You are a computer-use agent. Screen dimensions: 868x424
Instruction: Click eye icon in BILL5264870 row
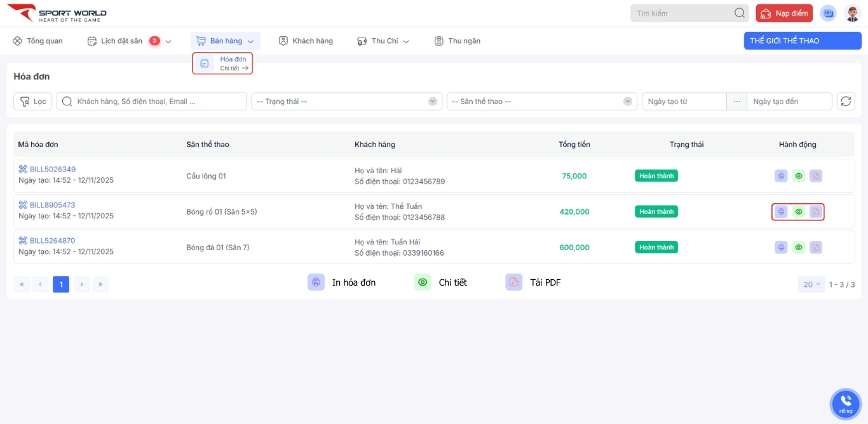pos(799,247)
